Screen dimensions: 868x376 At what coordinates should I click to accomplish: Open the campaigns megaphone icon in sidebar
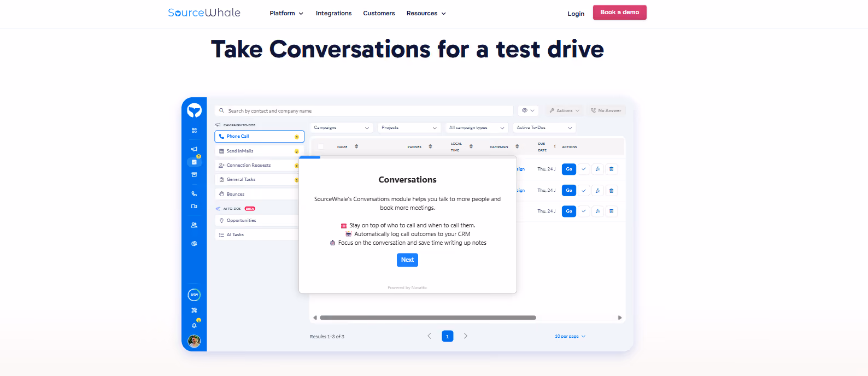(194, 149)
